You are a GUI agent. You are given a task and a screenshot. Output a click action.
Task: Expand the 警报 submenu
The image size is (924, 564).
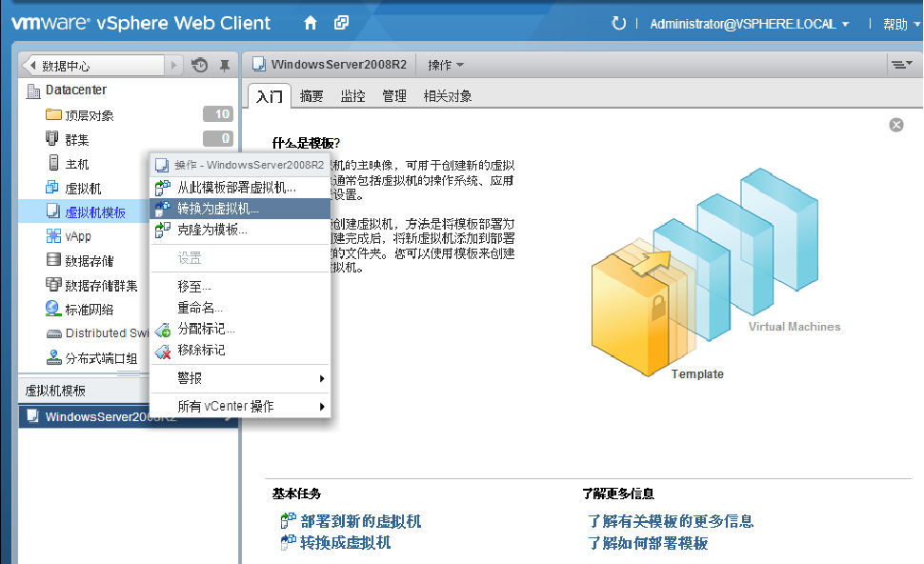click(x=240, y=378)
